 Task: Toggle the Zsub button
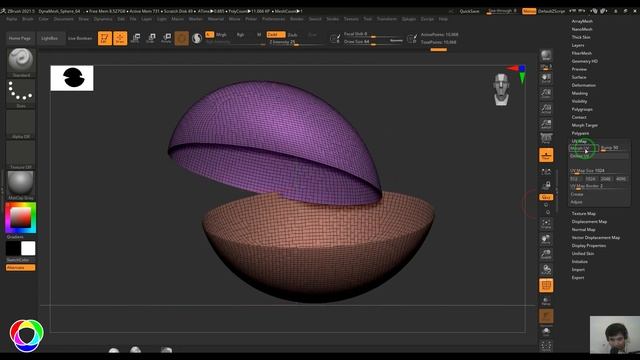[x=293, y=35]
